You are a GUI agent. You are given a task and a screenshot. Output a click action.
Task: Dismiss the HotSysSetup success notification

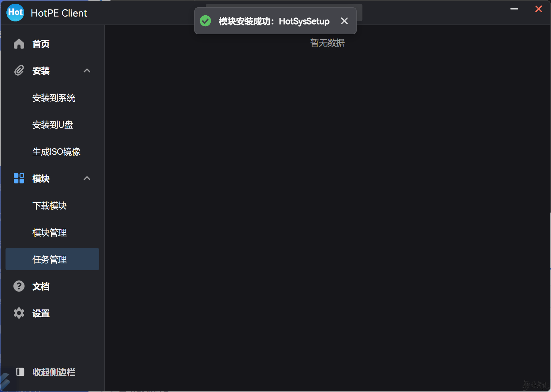(x=344, y=21)
